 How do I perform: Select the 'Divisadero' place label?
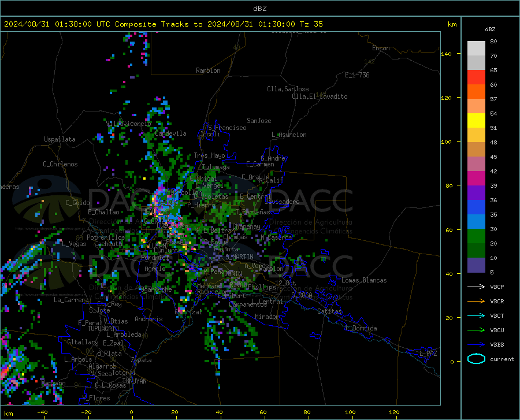[x=282, y=202]
